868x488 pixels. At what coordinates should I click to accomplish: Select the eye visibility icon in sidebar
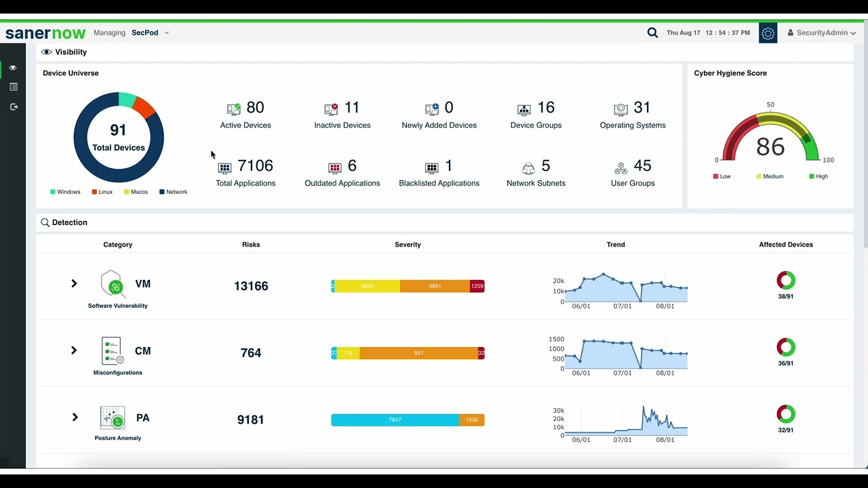coord(12,68)
